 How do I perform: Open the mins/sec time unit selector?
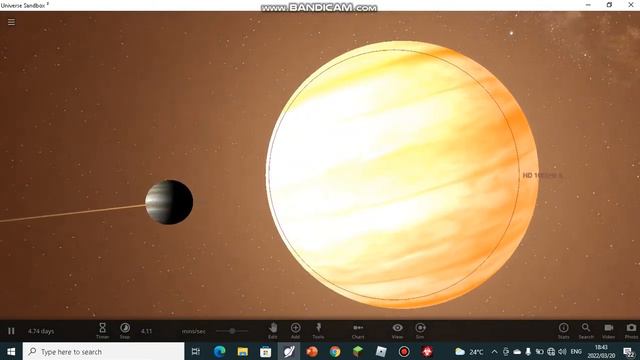193,331
